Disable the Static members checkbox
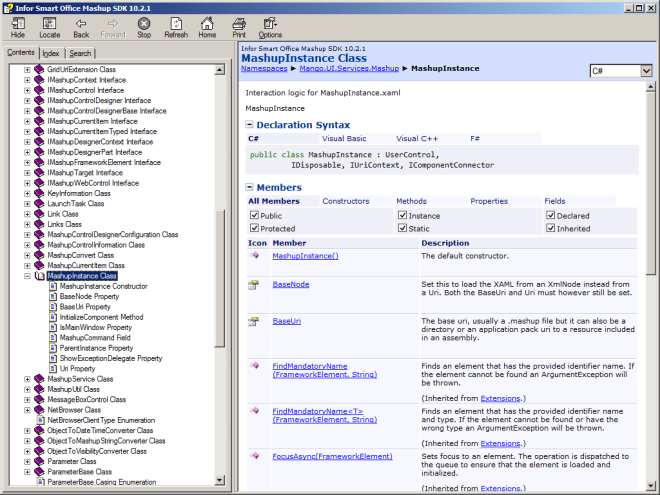This screenshot has height=495, width=660. [402, 228]
